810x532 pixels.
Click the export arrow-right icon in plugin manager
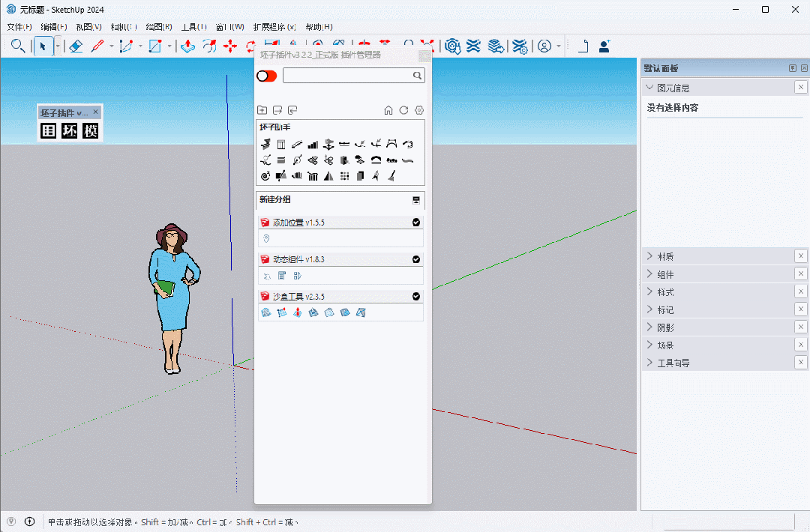[277, 110]
